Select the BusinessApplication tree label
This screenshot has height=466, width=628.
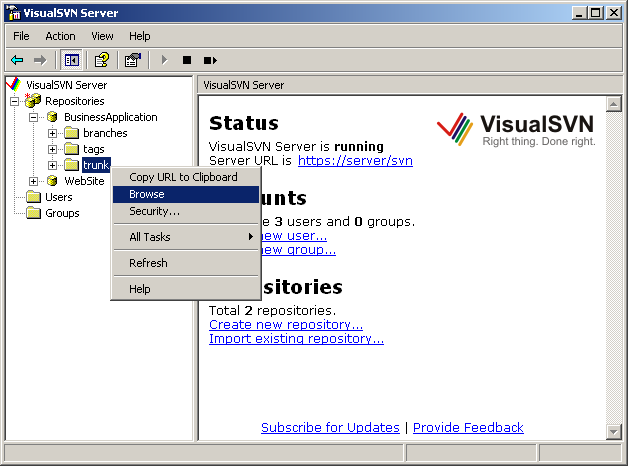[x=111, y=117]
